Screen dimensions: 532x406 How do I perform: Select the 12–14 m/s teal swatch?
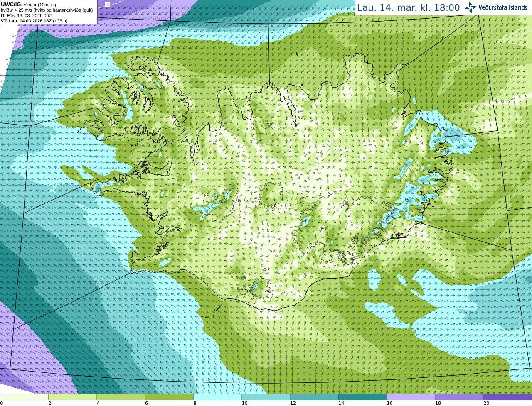click(x=314, y=397)
